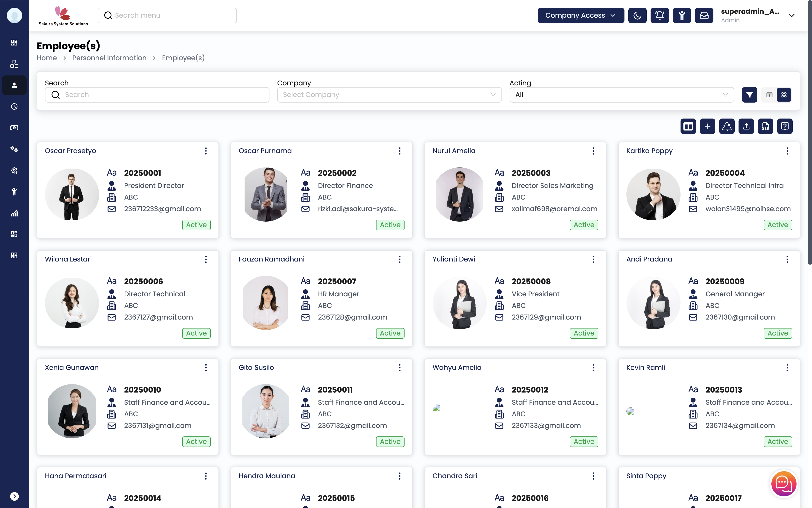
Task: Click email 236712233@gmail.com
Action: point(162,209)
